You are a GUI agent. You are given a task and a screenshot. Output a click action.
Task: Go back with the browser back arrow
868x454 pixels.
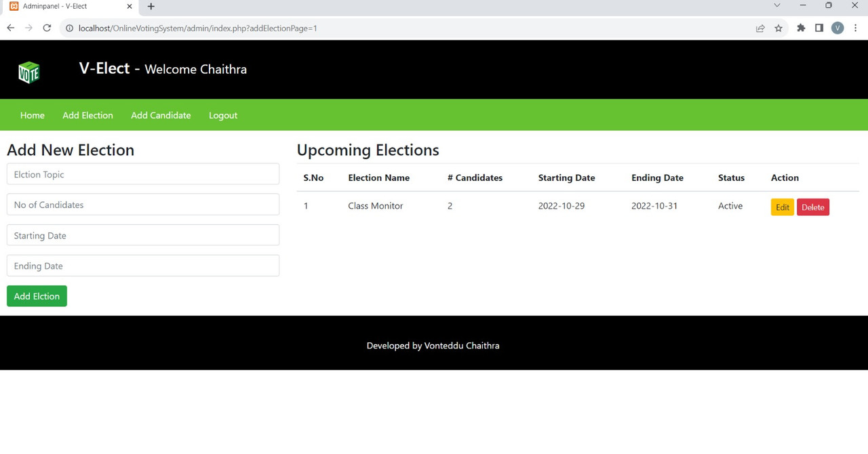[x=10, y=28]
